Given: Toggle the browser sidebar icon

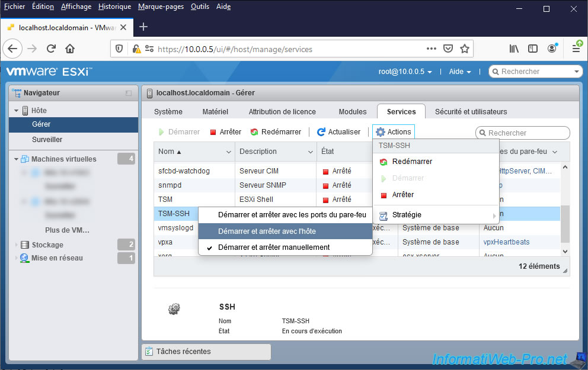Looking at the screenshot, I should (532, 49).
